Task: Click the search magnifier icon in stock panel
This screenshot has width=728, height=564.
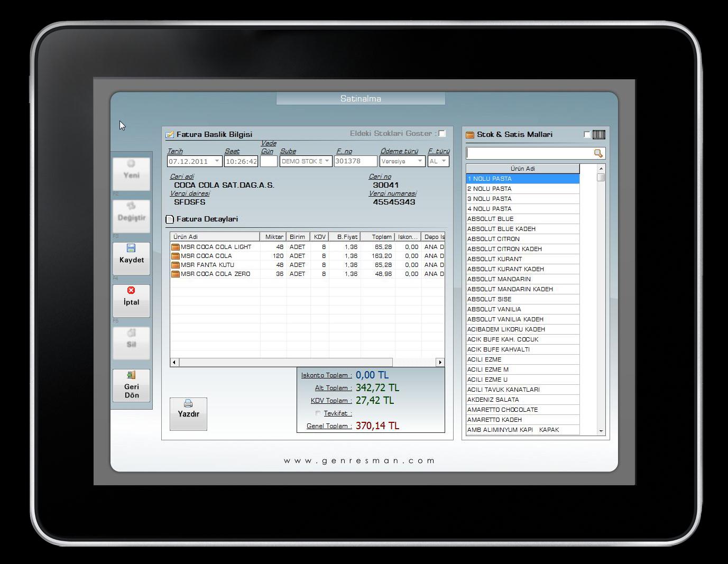Action: 598,153
